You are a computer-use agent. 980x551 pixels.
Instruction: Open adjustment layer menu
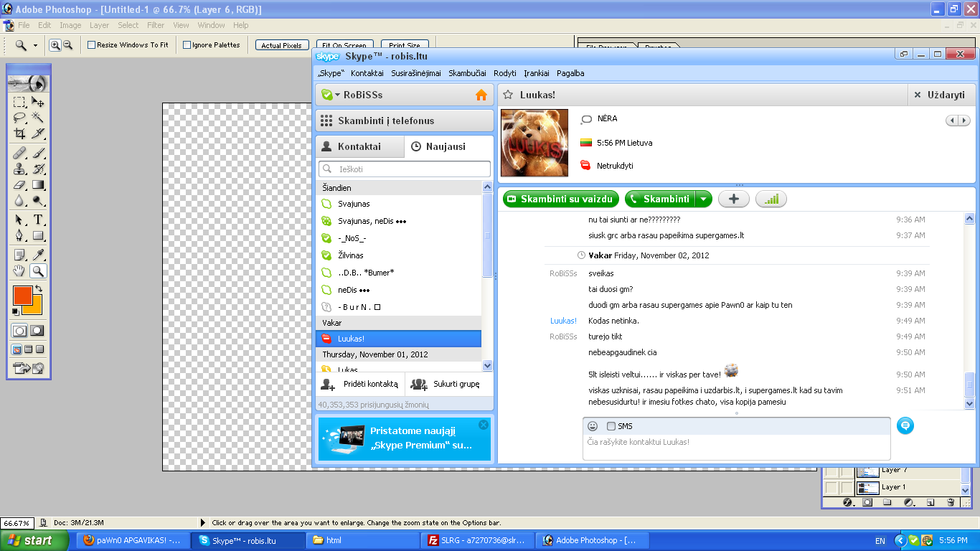909,503
